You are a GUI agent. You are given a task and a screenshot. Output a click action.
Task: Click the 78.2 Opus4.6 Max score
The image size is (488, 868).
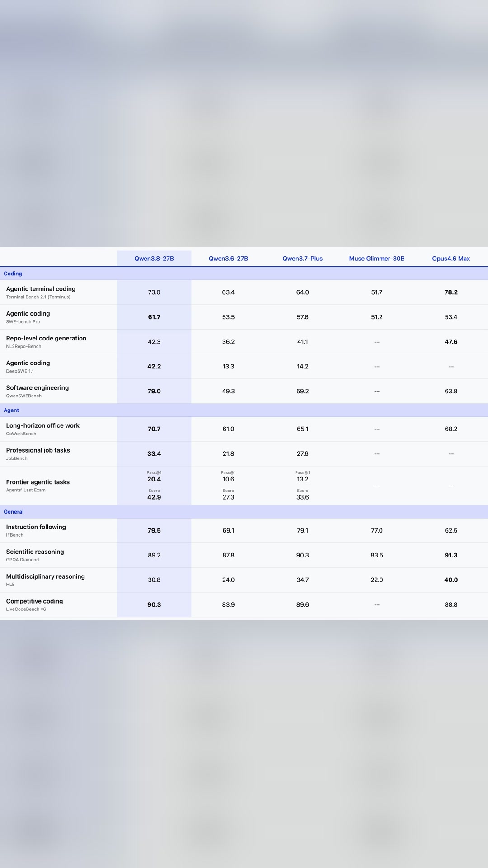tap(451, 292)
